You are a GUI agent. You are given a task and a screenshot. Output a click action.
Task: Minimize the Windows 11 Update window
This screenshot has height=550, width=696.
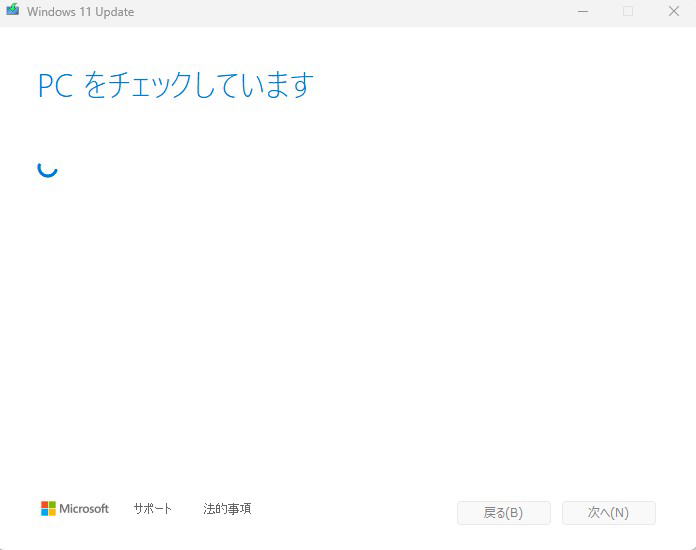coord(583,12)
